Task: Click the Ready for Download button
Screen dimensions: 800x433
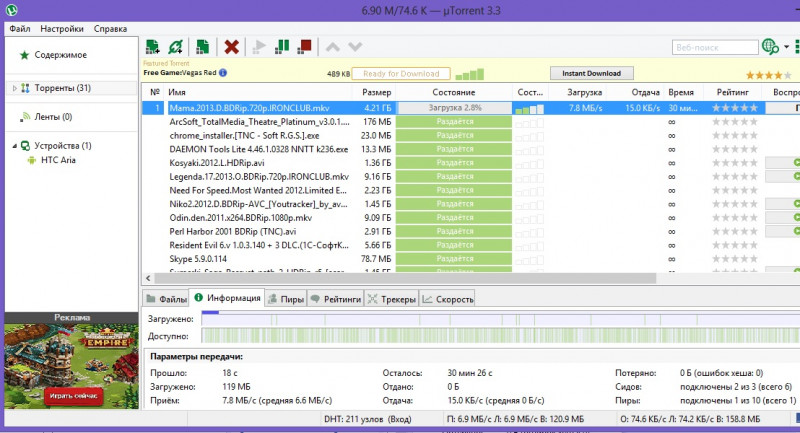Action: pos(401,73)
